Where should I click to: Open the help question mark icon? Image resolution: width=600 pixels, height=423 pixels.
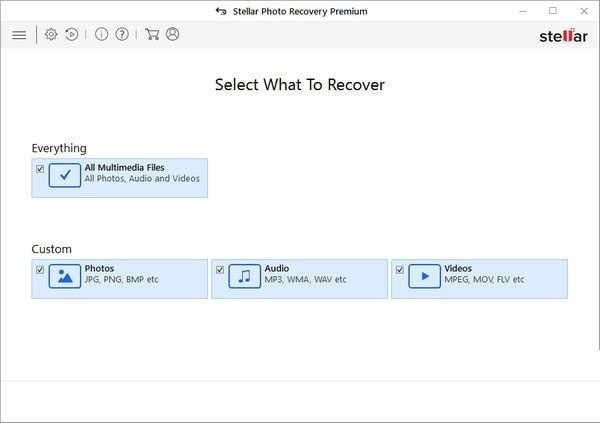(x=122, y=34)
